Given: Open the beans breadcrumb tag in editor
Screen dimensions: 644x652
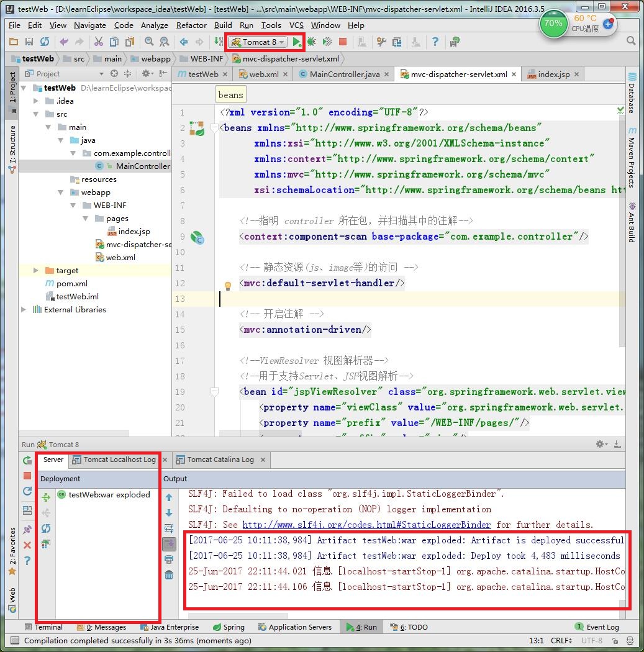Looking at the screenshot, I should coord(230,95).
